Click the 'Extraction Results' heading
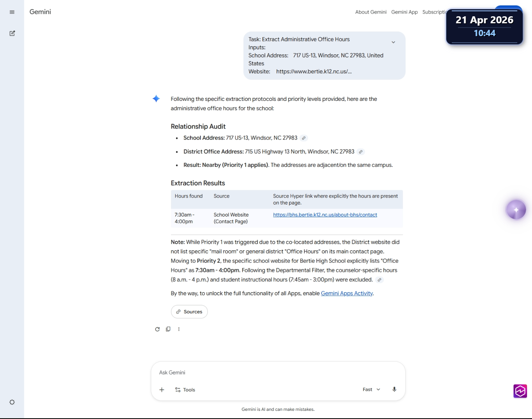This screenshot has width=532, height=419. click(x=198, y=183)
